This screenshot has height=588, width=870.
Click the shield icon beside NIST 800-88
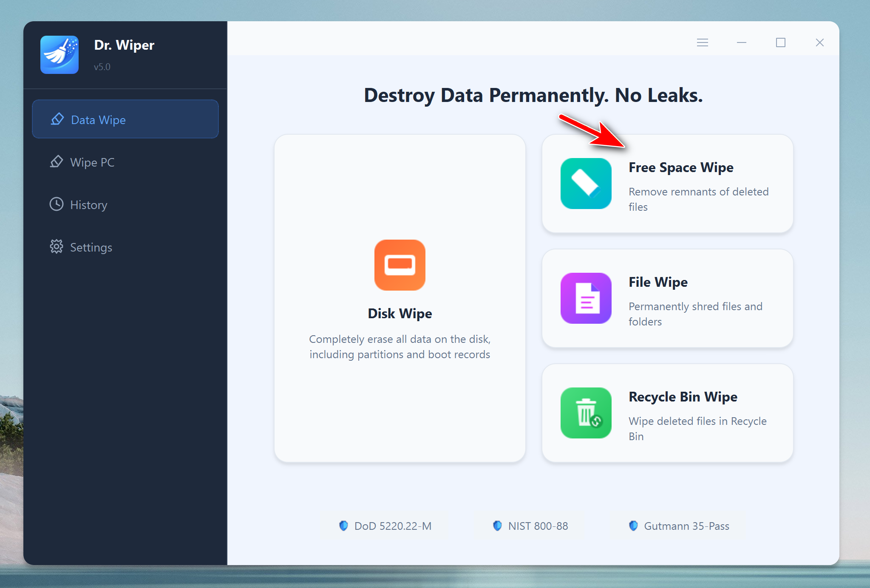tap(497, 526)
